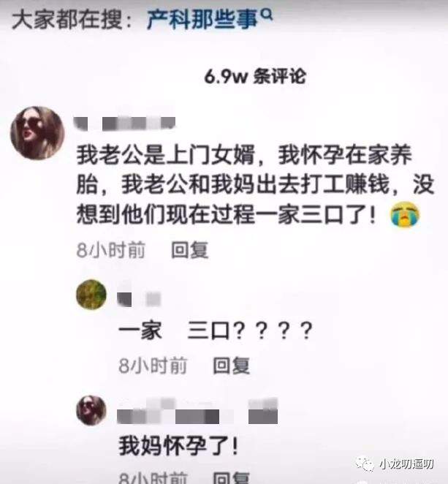Screen dimensions: 448x484
Task: Select the reply text 一家 三口????
Action: point(216,331)
